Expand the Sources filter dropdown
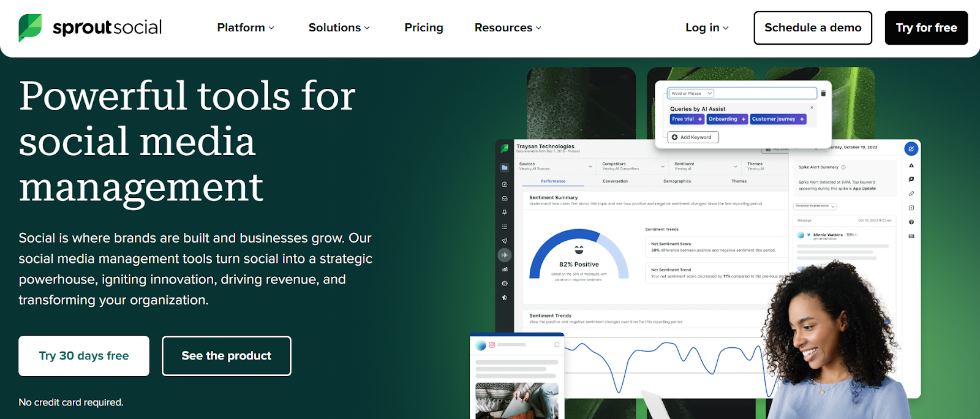The image size is (980, 419). coord(556,166)
